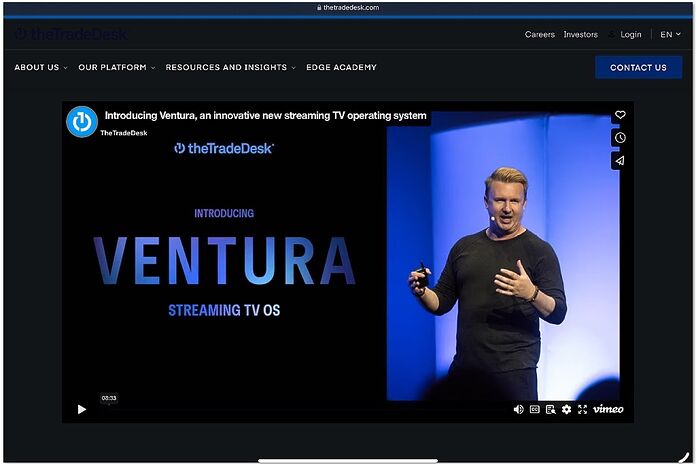The height and width of the screenshot is (464, 696).
Task: Open the Investors link
Action: tap(581, 35)
